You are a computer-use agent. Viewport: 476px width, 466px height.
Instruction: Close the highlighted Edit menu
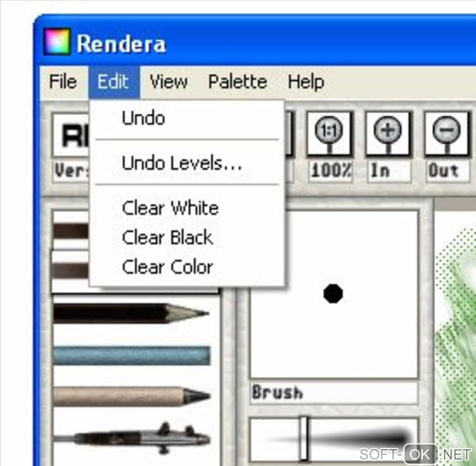pyautogui.click(x=114, y=82)
